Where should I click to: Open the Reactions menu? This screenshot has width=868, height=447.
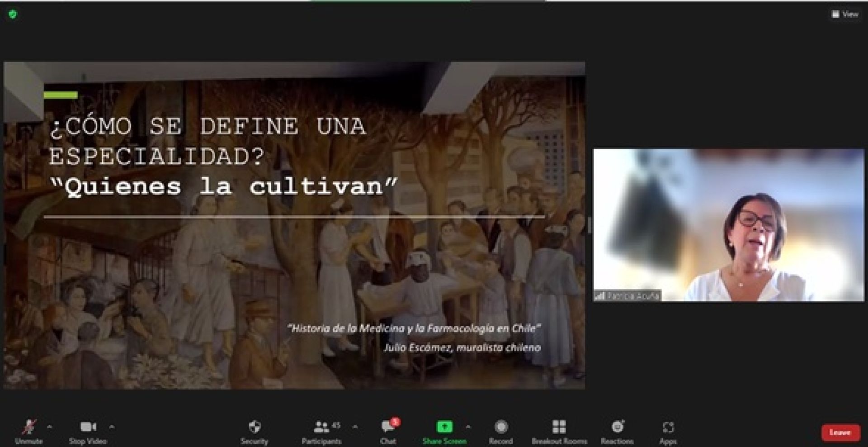(x=617, y=431)
